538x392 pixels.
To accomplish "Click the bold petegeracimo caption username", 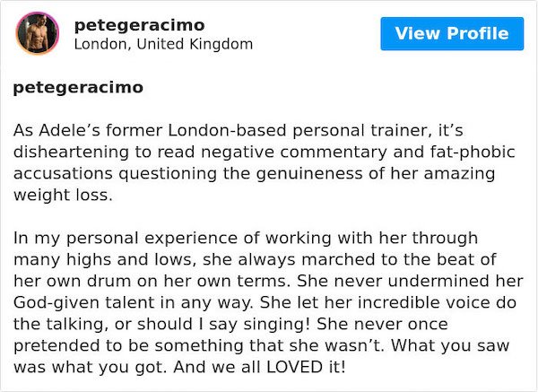I will pos(78,88).
